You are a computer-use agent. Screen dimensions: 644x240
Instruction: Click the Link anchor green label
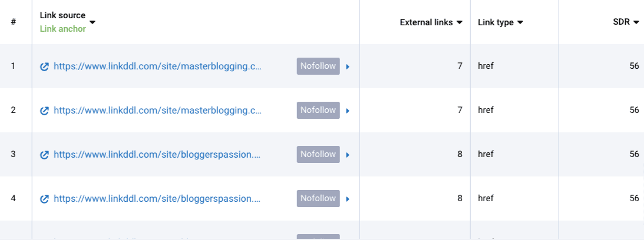63,29
